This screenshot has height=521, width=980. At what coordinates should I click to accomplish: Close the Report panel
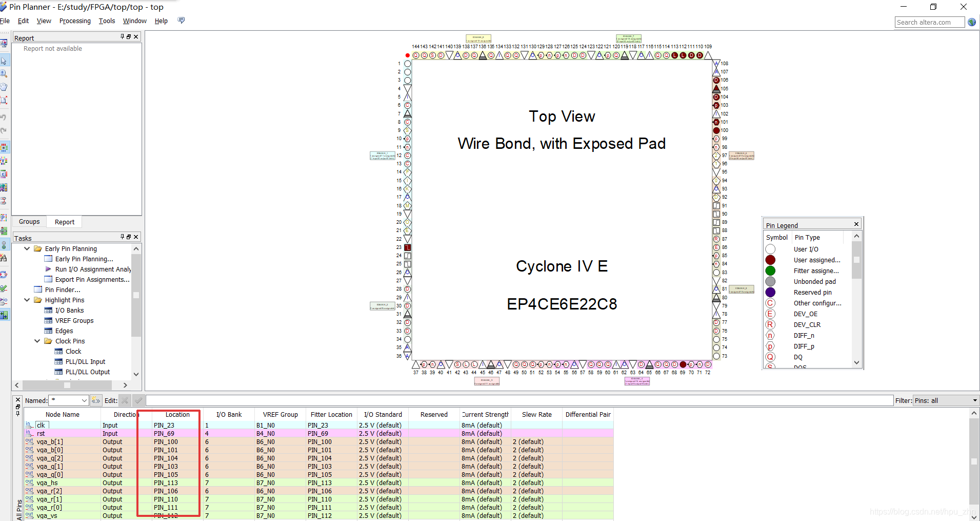pyautogui.click(x=136, y=36)
